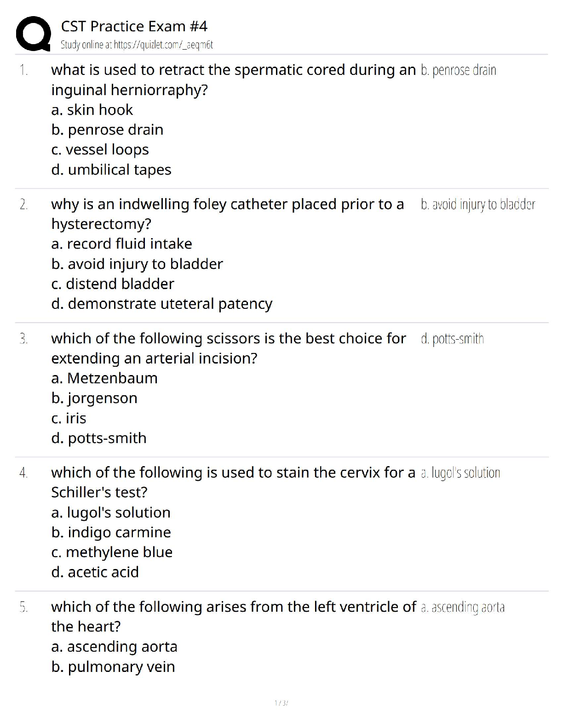Choose option c. methylene blue

pyautogui.click(x=112, y=552)
